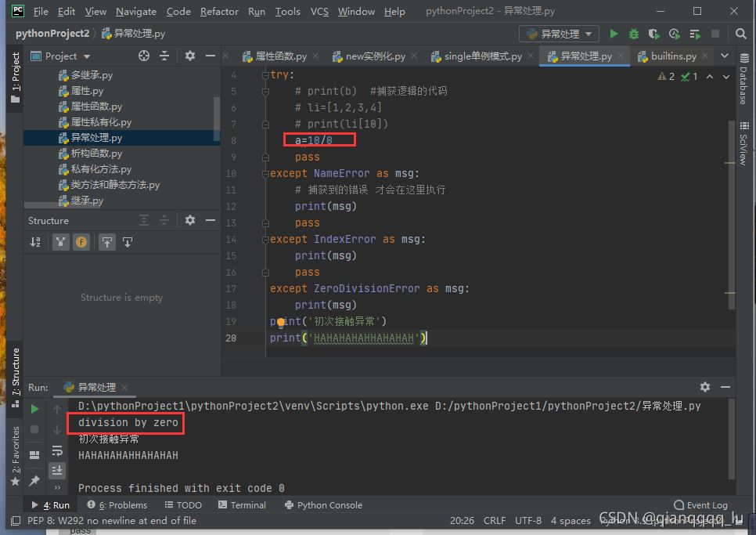Show hidden editor tabs chevron

coord(724,56)
